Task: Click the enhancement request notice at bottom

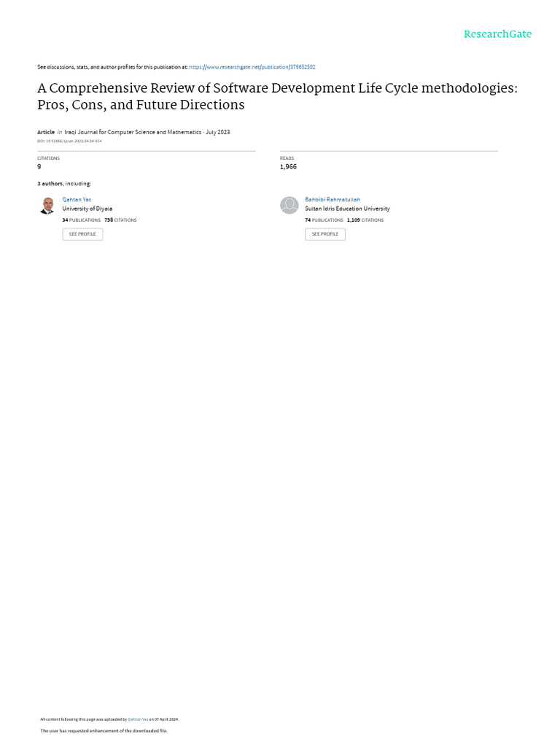Action: [104, 730]
